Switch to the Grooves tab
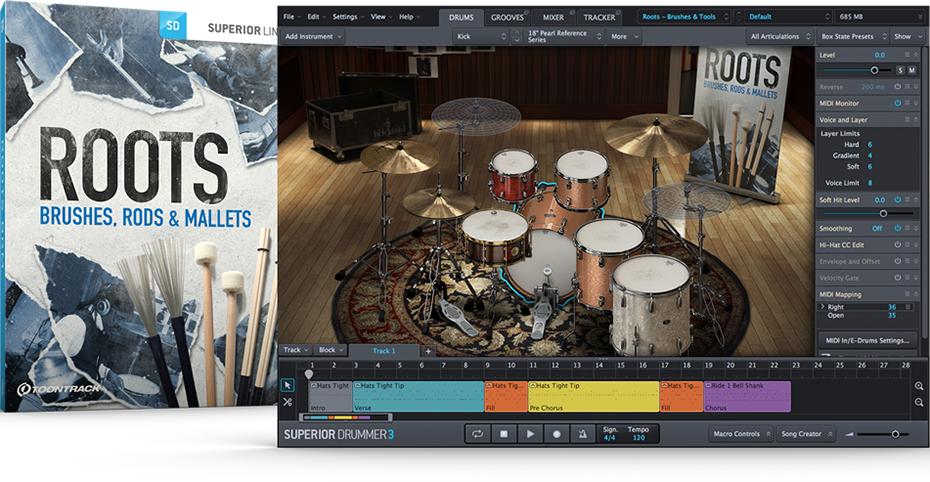 [x=507, y=17]
